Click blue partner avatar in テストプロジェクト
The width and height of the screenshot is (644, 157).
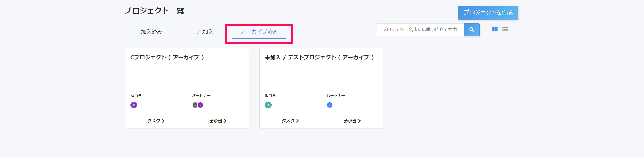330,105
